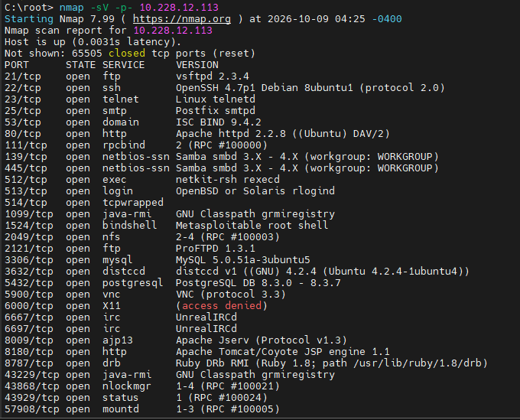The width and height of the screenshot is (520, 420).
Task: Click the 'SERVICE' column header
Action: [124, 65]
